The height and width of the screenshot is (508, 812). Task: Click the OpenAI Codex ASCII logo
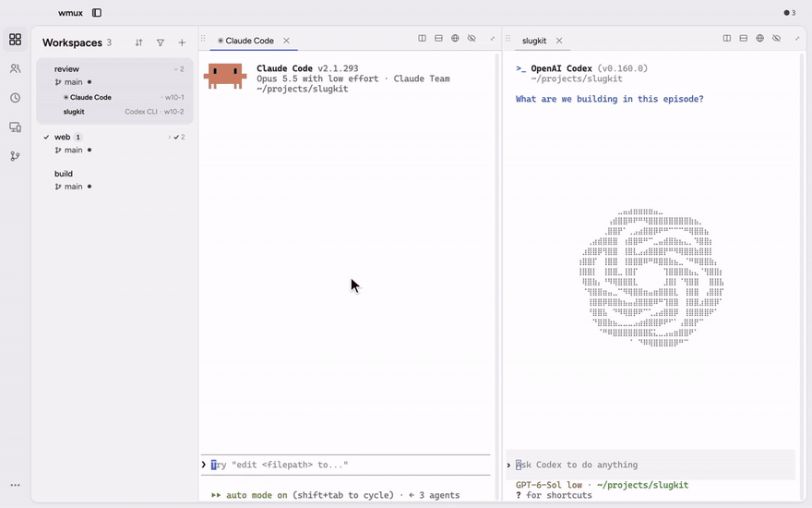pos(651,277)
